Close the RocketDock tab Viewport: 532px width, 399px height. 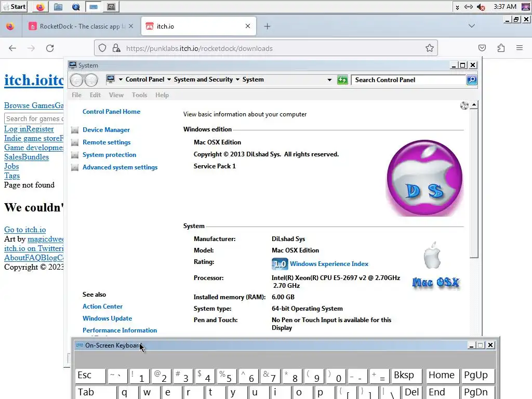(x=131, y=26)
